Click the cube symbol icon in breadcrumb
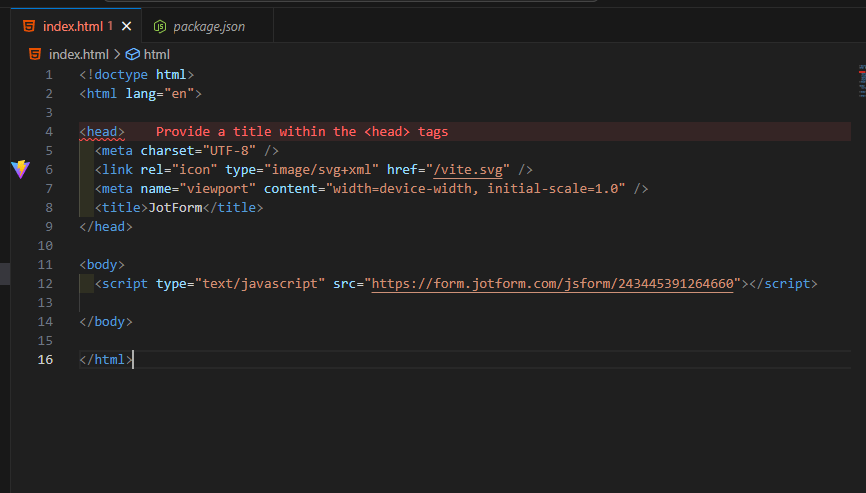 [x=133, y=54]
